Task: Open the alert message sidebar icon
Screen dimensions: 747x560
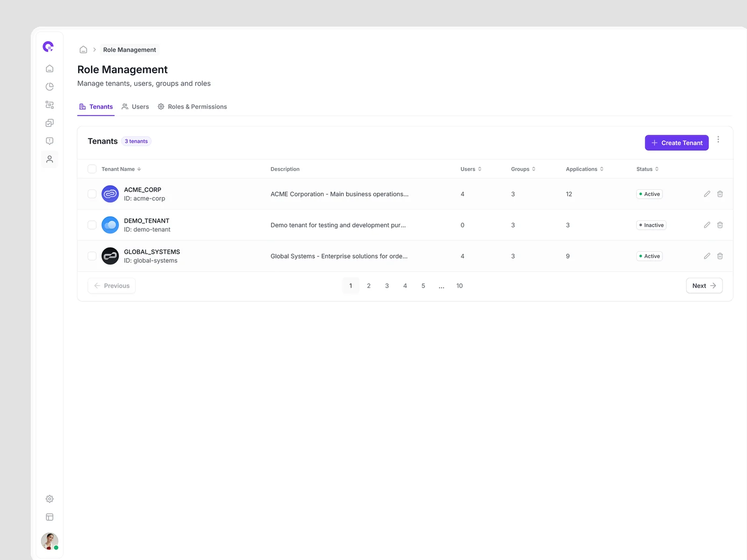Action: tap(49, 141)
